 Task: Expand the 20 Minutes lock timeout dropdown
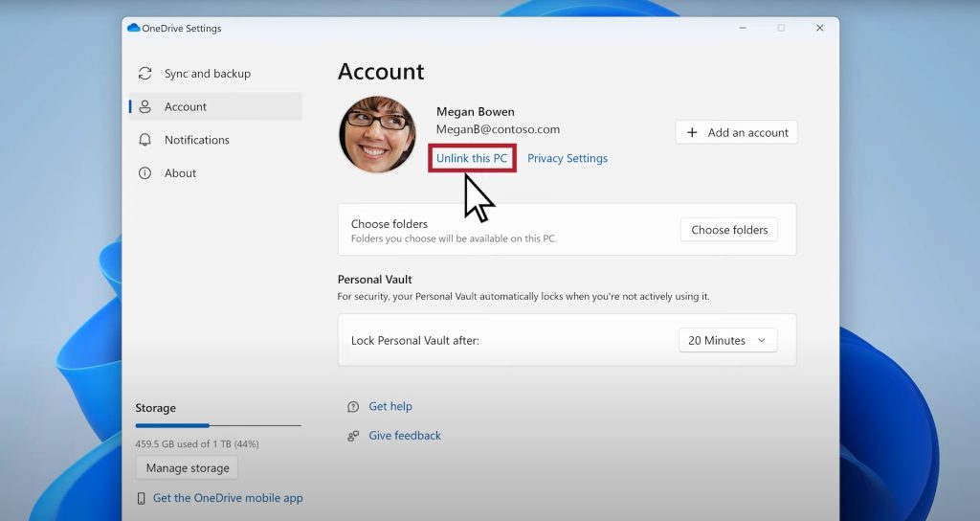pyautogui.click(x=727, y=340)
